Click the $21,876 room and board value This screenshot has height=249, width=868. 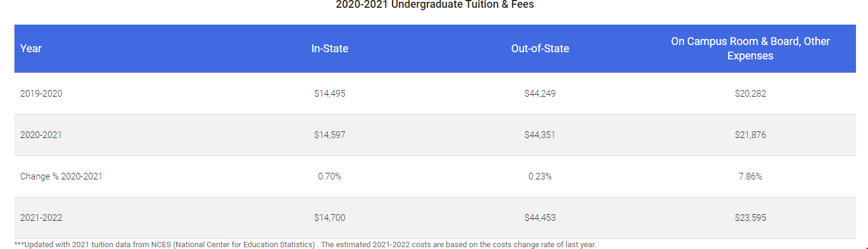point(750,135)
